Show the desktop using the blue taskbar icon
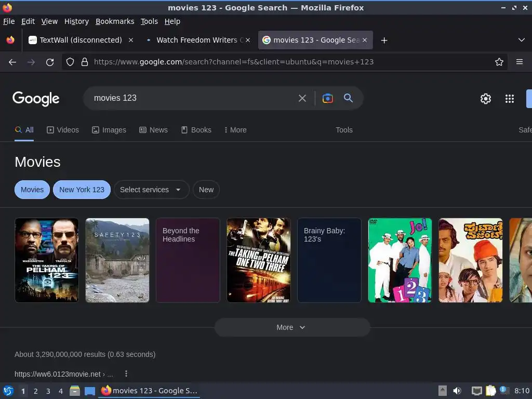The width and height of the screenshot is (532, 399). pyautogui.click(x=90, y=391)
